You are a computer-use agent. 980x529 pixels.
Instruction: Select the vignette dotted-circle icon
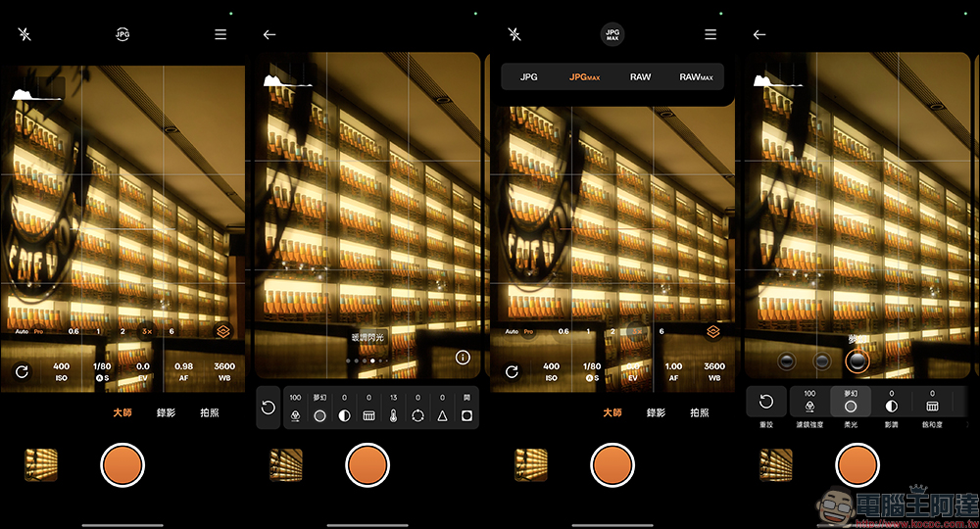[x=417, y=415]
